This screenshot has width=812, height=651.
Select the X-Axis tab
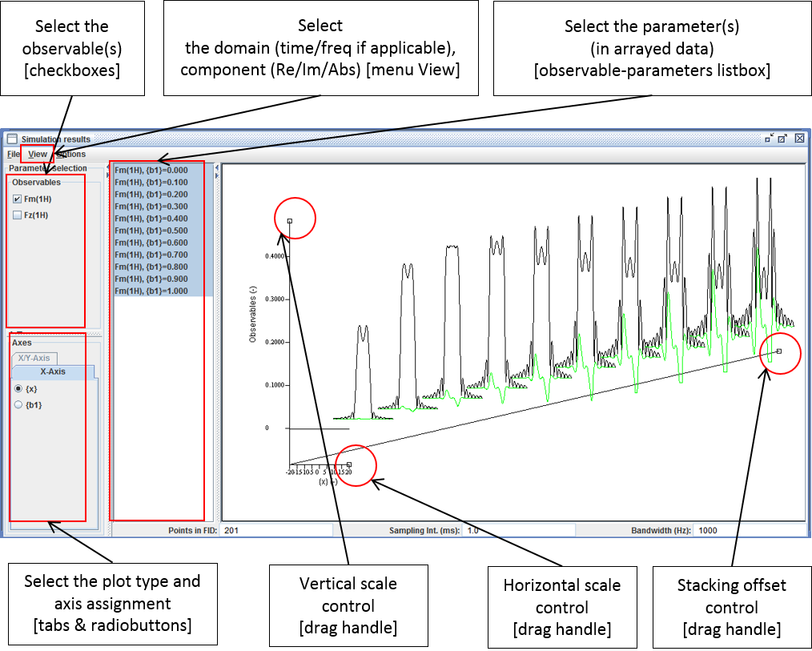[53, 372]
